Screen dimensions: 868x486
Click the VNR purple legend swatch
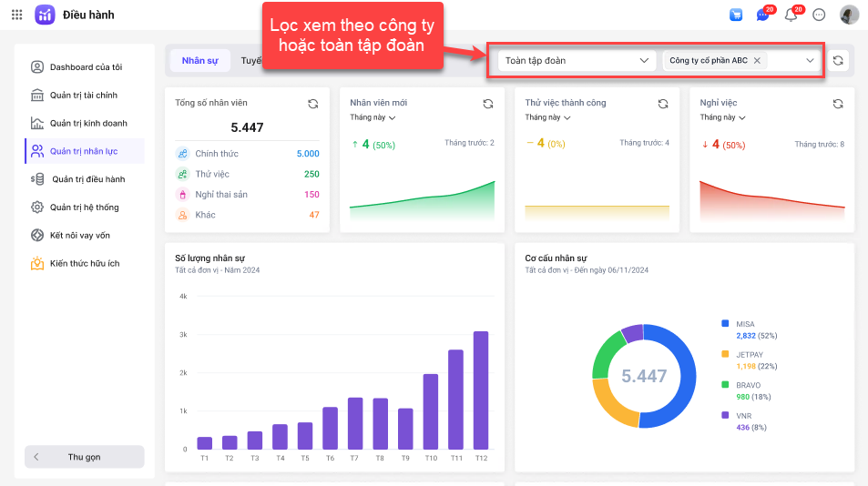click(x=725, y=415)
